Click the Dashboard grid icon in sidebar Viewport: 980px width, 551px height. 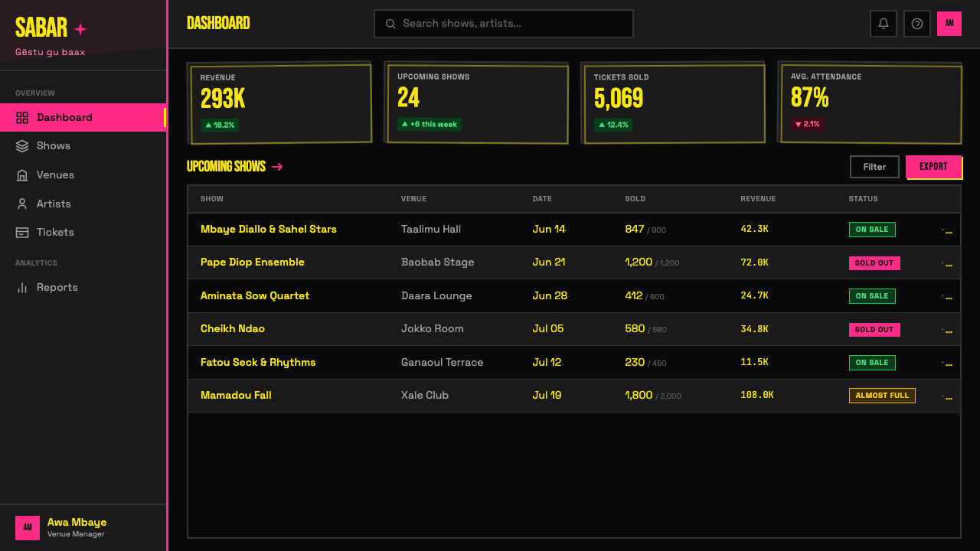(22, 117)
